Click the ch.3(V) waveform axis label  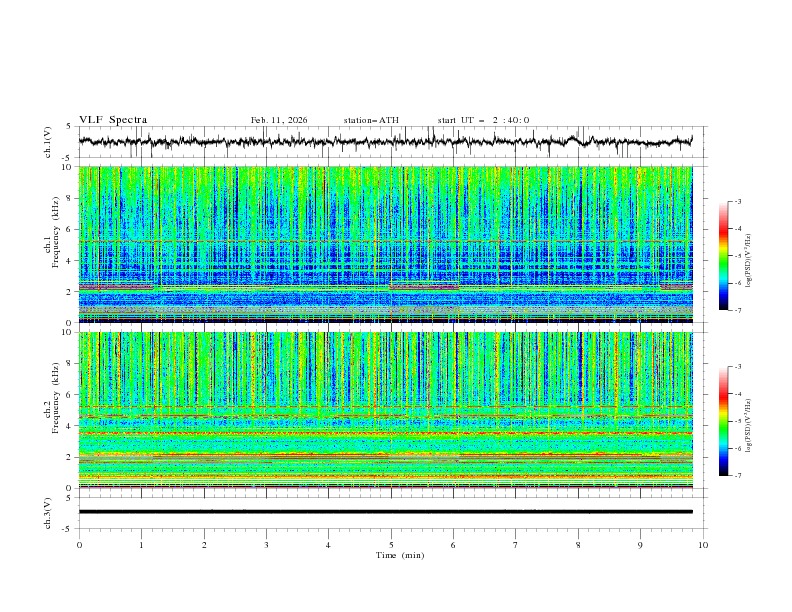50,512
